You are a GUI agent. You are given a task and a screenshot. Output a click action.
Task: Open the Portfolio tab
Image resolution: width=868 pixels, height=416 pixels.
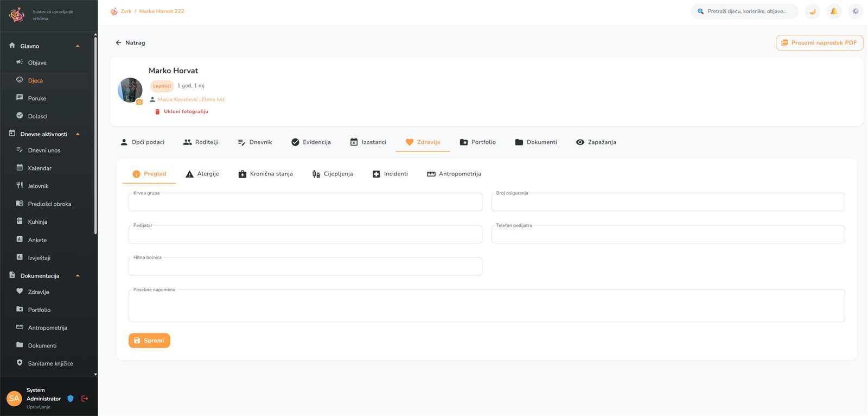478,142
